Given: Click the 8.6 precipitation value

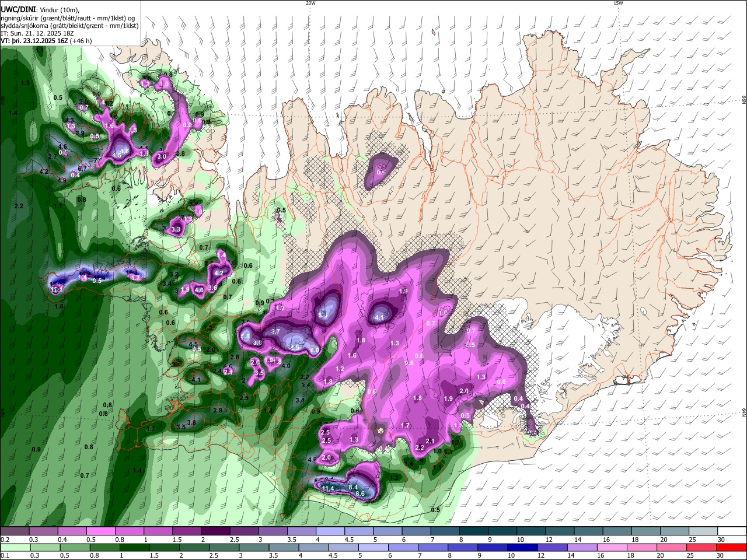Looking at the screenshot, I should [360, 494].
